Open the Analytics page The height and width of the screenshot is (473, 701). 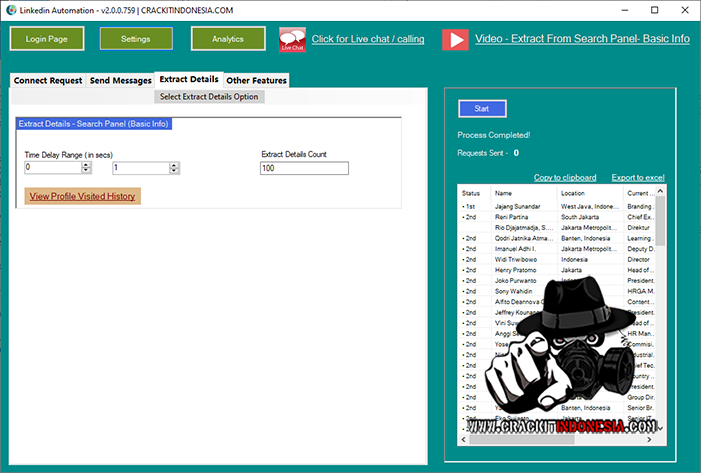click(x=228, y=39)
